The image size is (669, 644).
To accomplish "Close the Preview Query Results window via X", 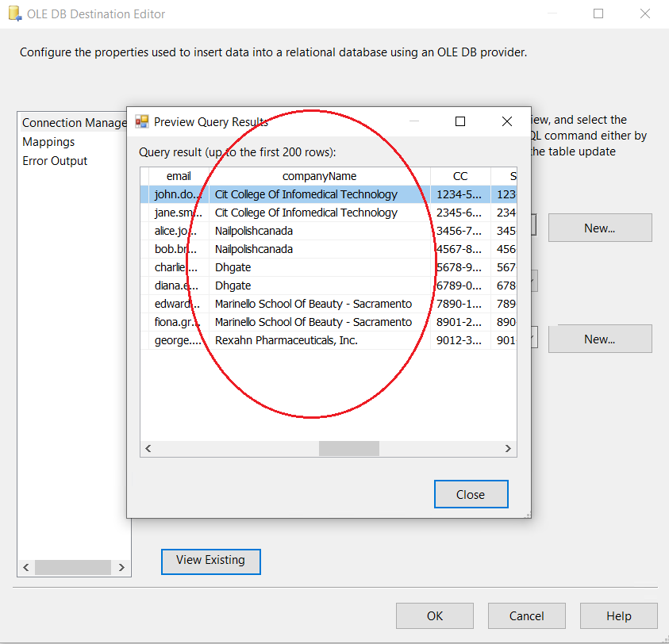I will (x=507, y=121).
